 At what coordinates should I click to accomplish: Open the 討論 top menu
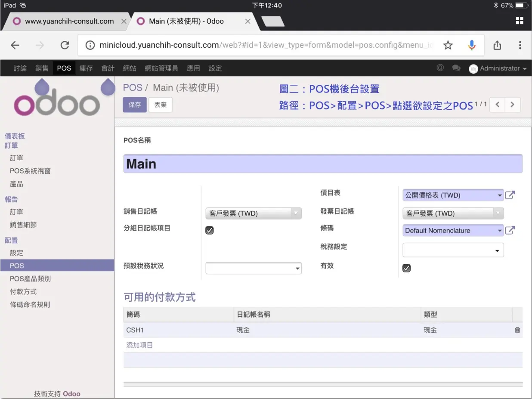pos(20,68)
